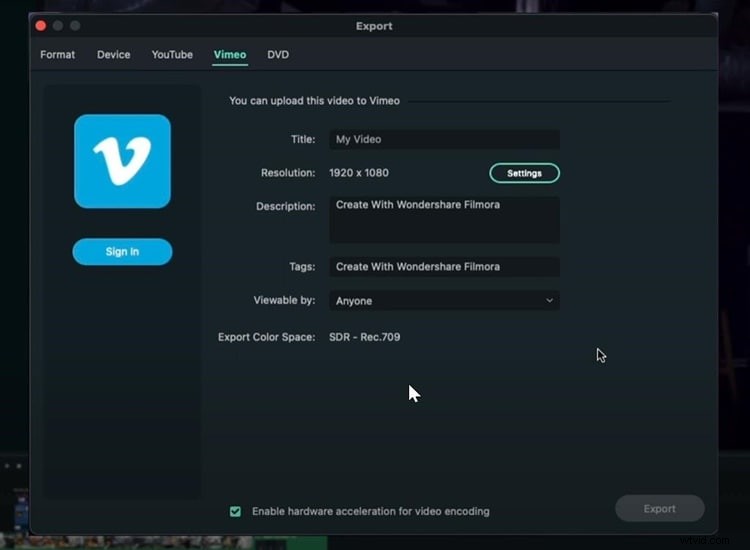This screenshot has width=750, height=550.
Task: Click the Vimeo logo icon
Action: tap(122, 161)
